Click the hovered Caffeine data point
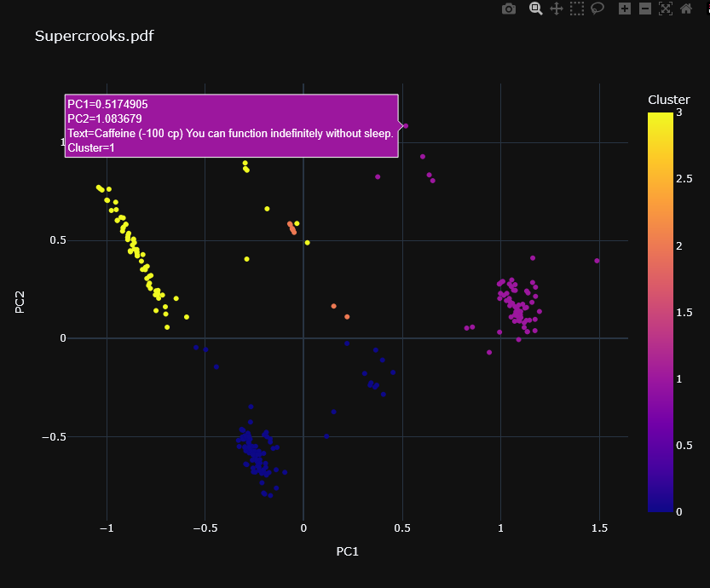 click(406, 126)
